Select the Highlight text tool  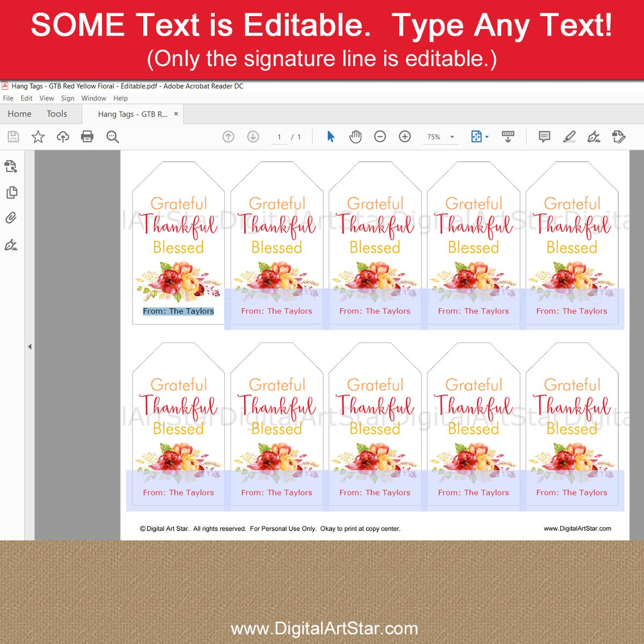[570, 136]
